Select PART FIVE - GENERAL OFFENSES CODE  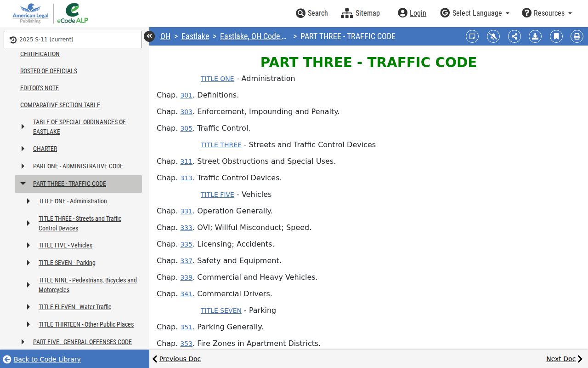click(x=82, y=342)
